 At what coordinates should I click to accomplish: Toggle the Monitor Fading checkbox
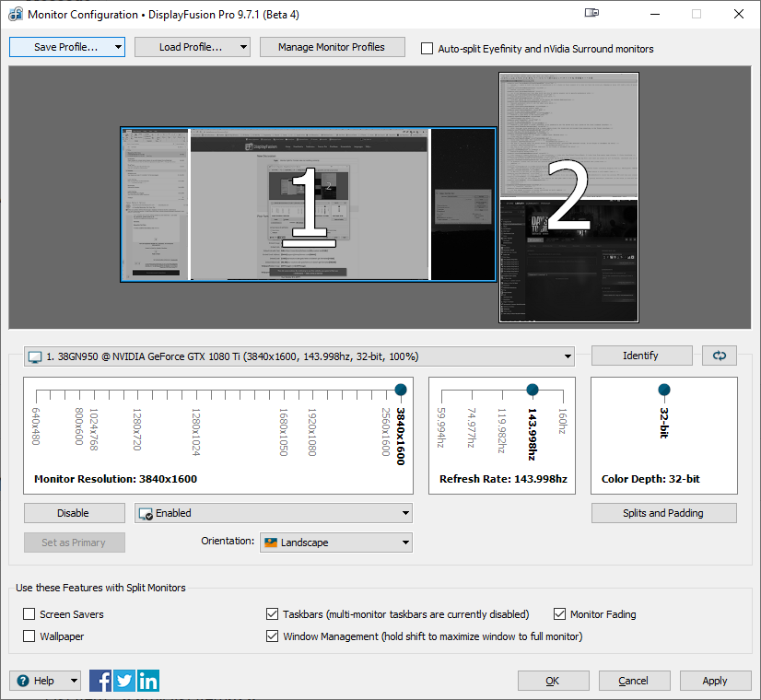pyautogui.click(x=560, y=614)
